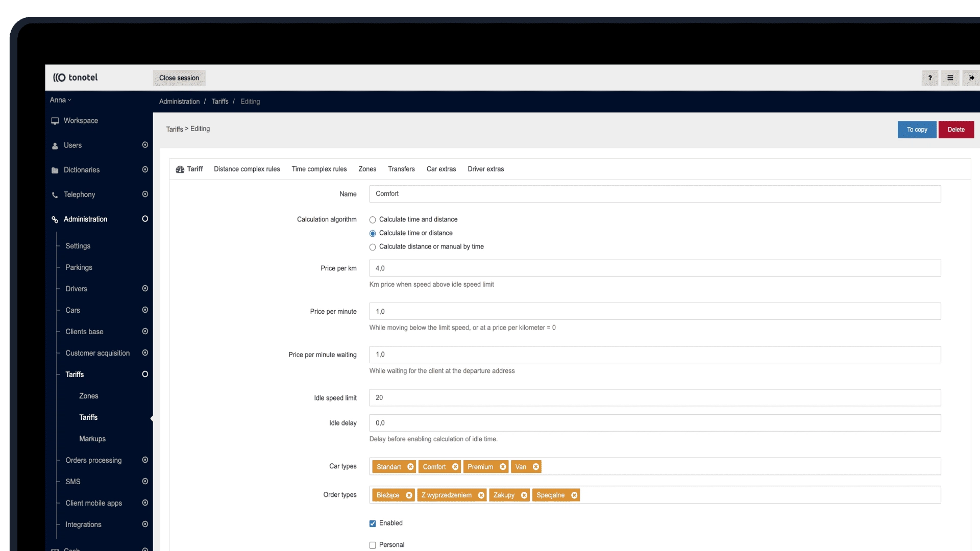Select Calculate time and distance option
This screenshot has height=551, width=980.
click(373, 220)
